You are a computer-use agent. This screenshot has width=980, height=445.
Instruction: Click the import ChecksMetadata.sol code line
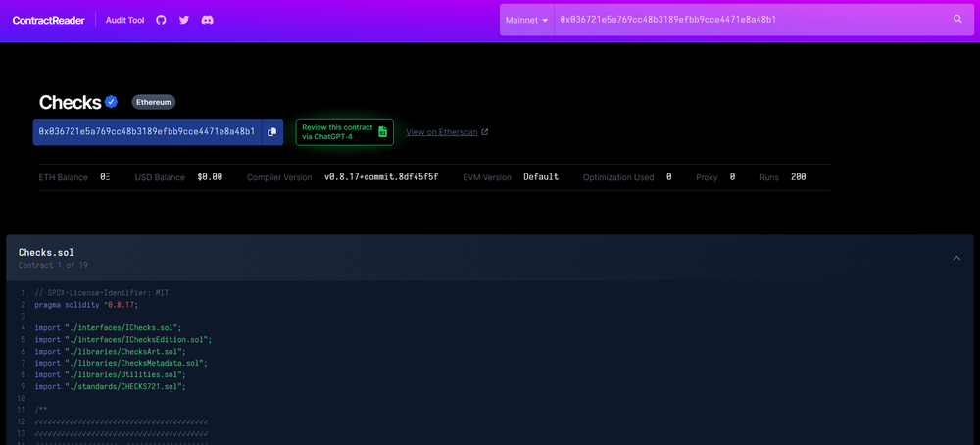121,363
